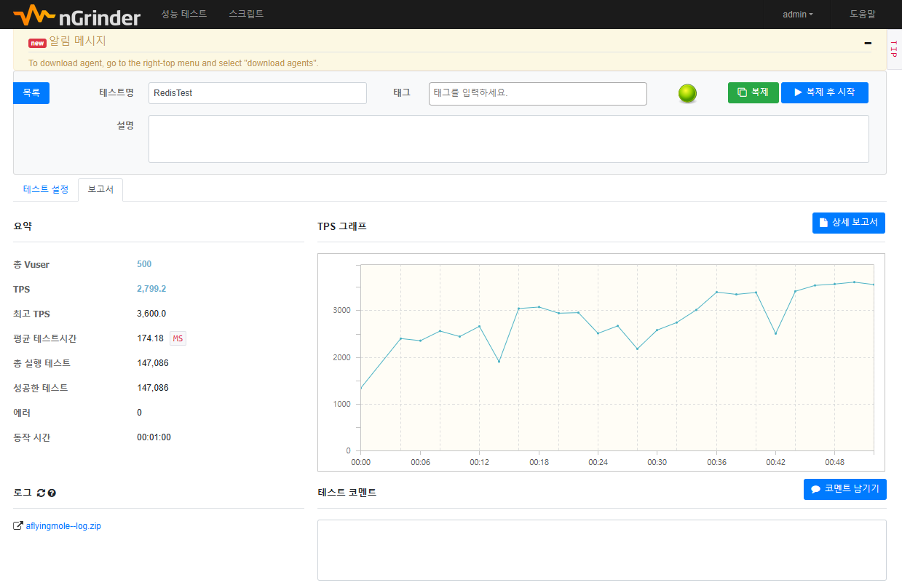Click the MS unit badge

pos(178,338)
